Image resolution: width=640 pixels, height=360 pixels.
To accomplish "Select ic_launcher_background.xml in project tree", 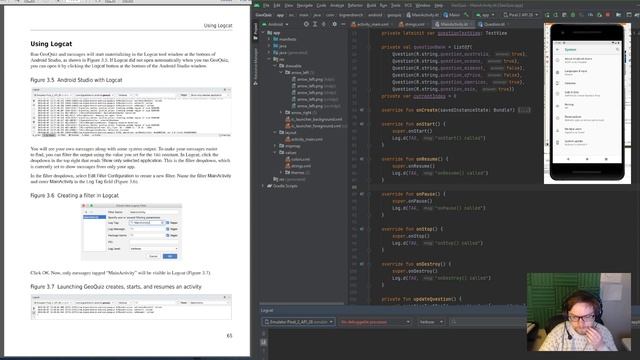I will tap(313, 119).
